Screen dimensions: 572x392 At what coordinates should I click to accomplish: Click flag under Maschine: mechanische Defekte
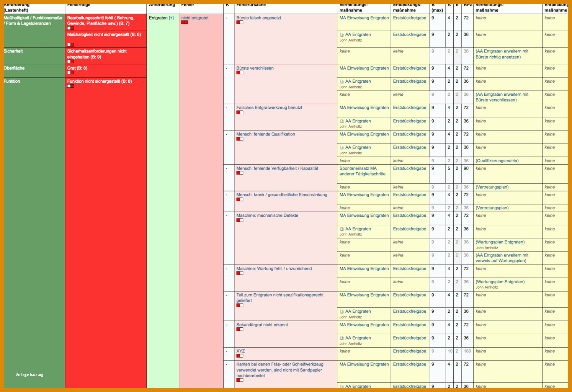point(240,220)
